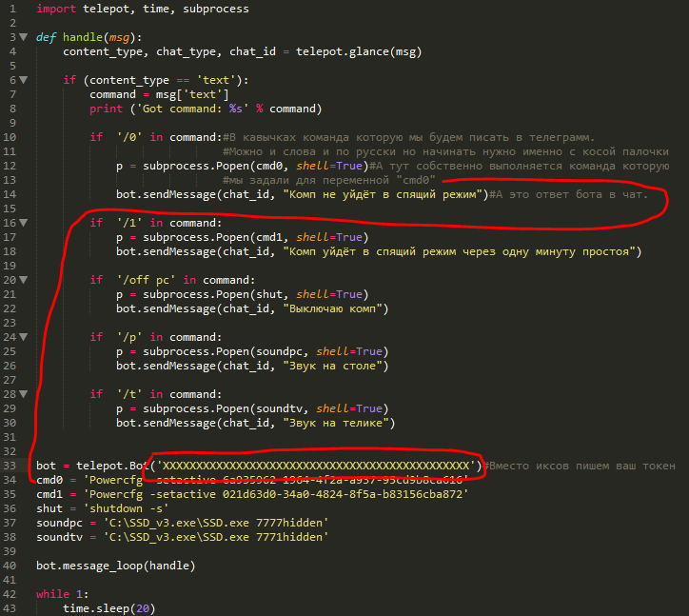689x616 pixels.
Task: Collapse the '/t' command block arrow on line 28
Action: [23, 394]
